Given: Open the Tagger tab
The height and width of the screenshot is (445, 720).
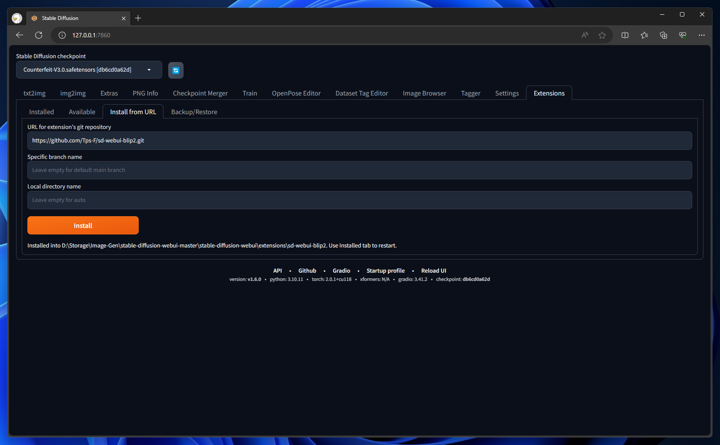Looking at the screenshot, I should click(x=471, y=93).
